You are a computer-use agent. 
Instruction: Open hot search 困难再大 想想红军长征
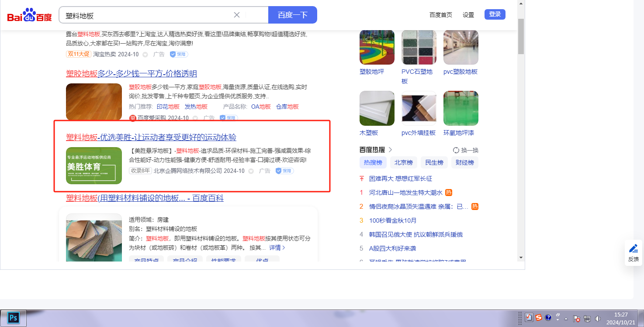coord(401,179)
